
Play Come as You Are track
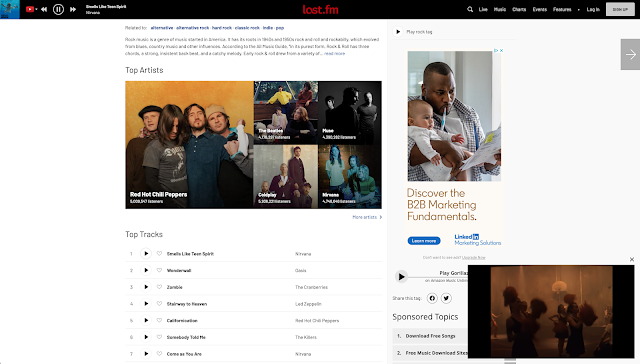coord(146,354)
